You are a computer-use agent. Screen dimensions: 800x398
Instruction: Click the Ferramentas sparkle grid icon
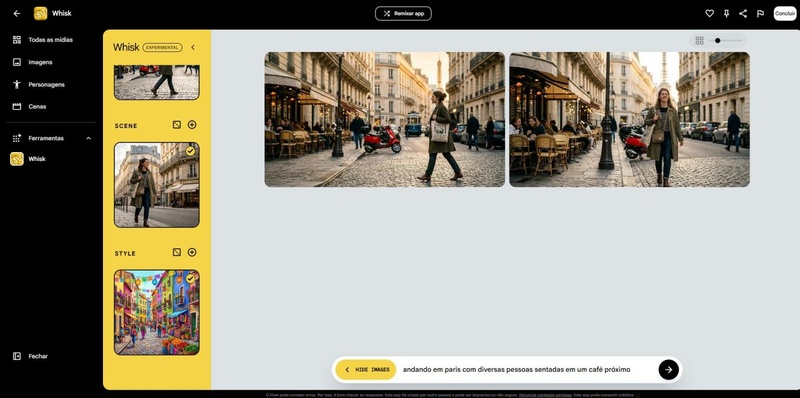tap(17, 138)
